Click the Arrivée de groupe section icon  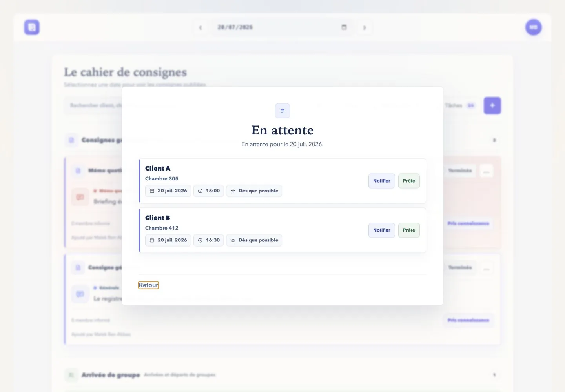[x=71, y=375]
